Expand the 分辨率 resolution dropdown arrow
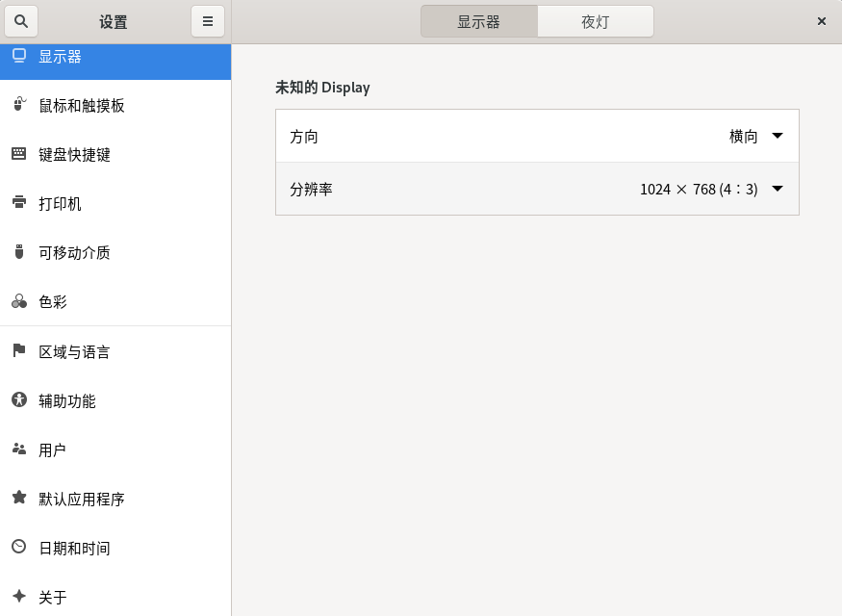Image resolution: width=842 pixels, height=616 pixels. point(778,190)
